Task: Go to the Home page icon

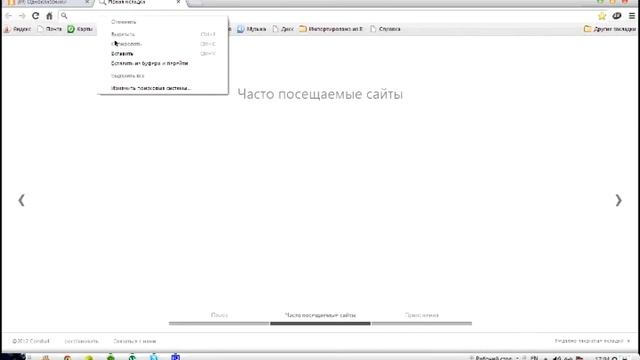Action: point(49,16)
